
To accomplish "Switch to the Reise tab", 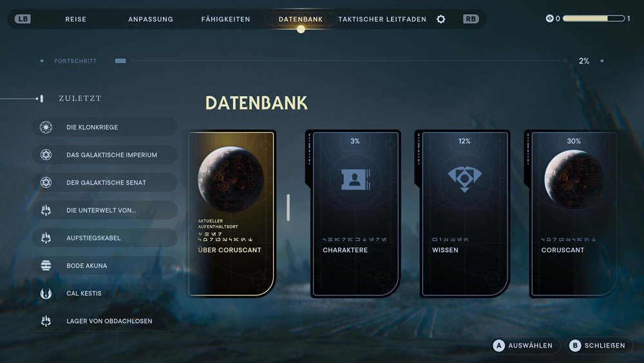I will point(75,19).
